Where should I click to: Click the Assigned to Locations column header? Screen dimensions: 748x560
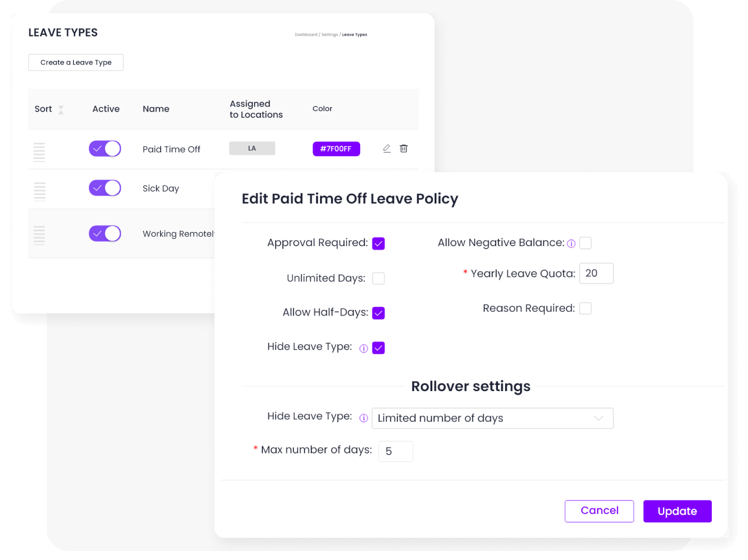click(256, 109)
